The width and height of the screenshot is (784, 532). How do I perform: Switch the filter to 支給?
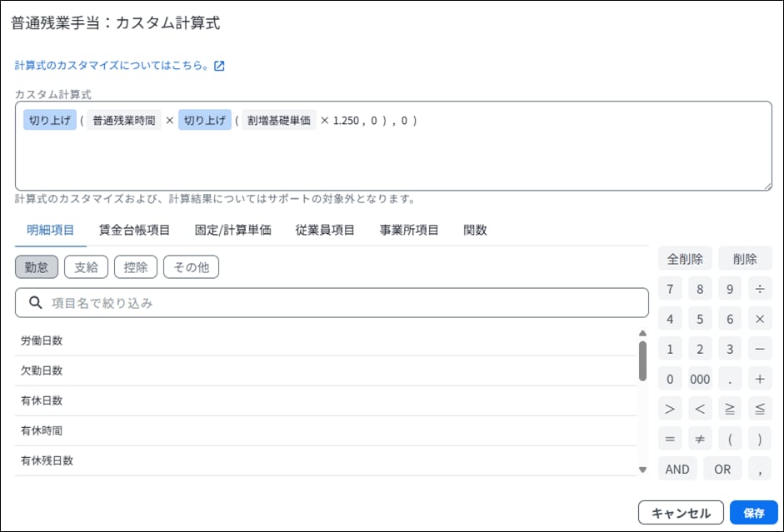pos(86,267)
